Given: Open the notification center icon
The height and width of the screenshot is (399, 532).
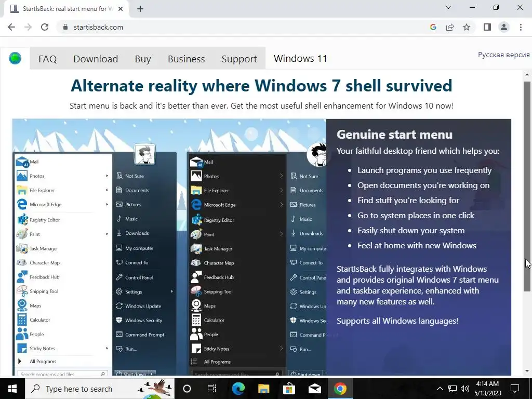Looking at the screenshot, I should 515,389.
